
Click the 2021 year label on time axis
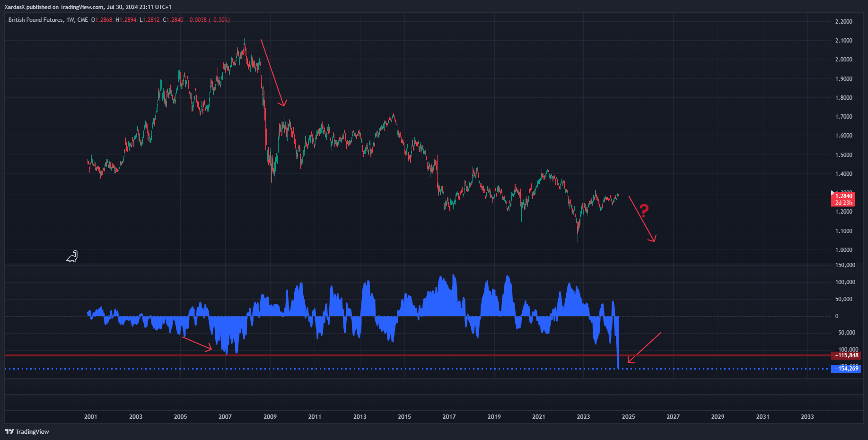pos(539,417)
